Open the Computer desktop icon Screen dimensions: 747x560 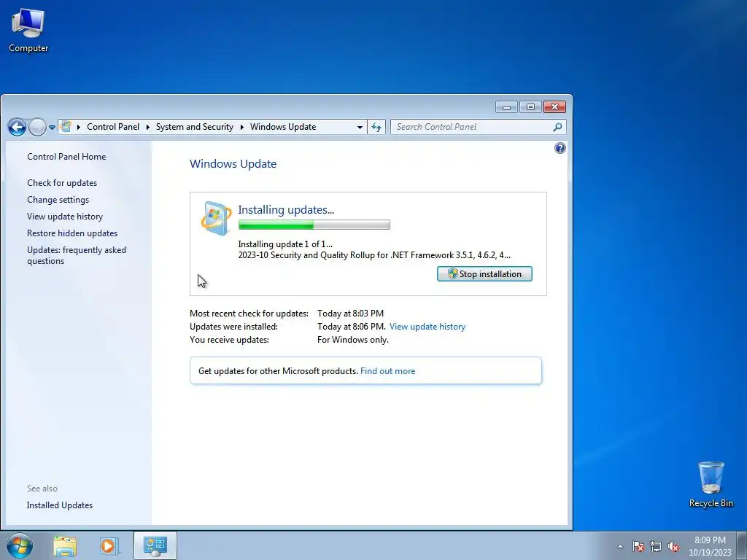coord(28,30)
